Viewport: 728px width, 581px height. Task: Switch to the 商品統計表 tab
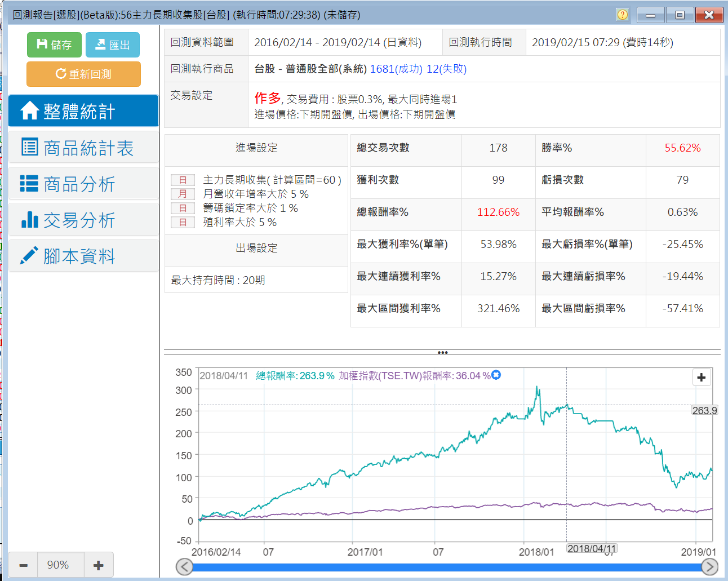click(x=83, y=148)
